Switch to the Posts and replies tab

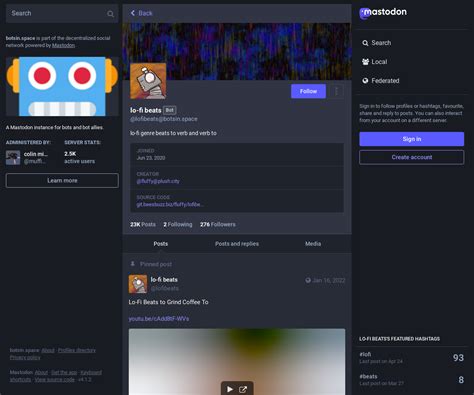coord(237,244)
